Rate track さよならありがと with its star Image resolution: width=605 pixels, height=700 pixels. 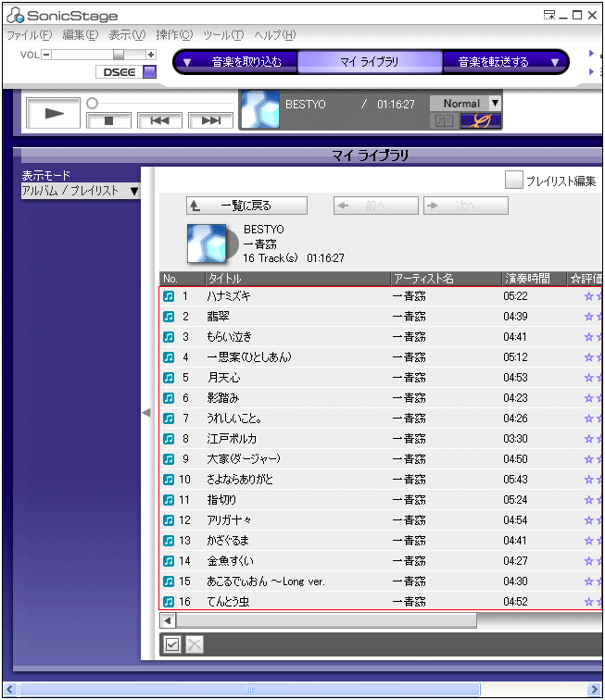(589, 480)
